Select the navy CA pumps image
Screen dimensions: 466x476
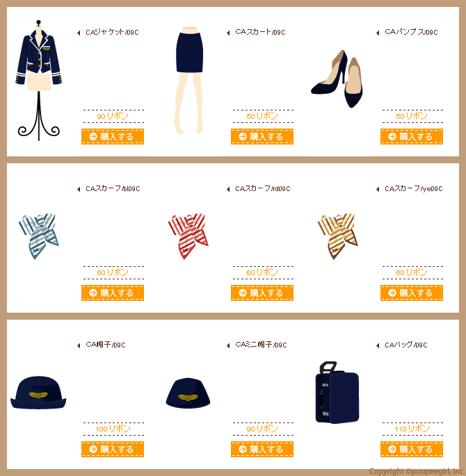[x=337, y=79]
